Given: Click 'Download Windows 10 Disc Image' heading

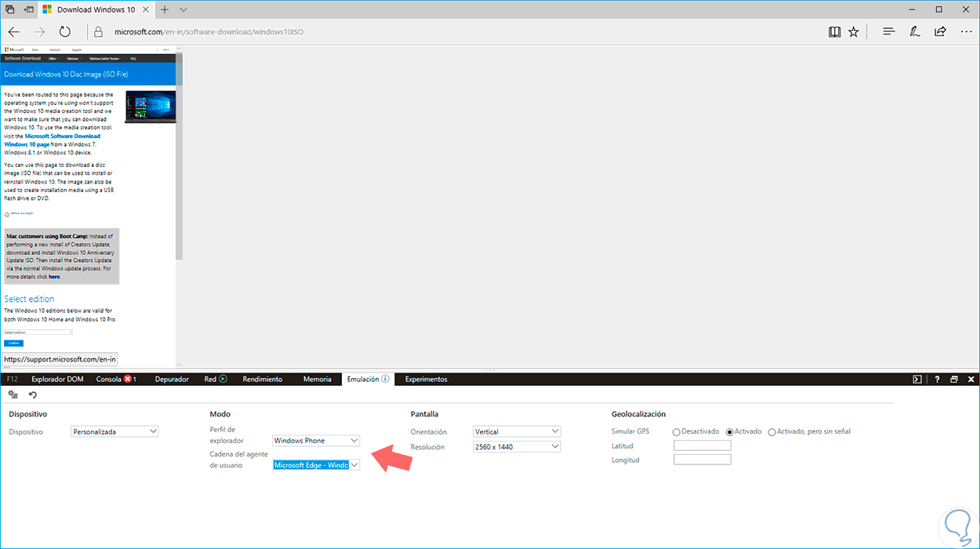Looking at the screenshot, I should click(66, 74).
